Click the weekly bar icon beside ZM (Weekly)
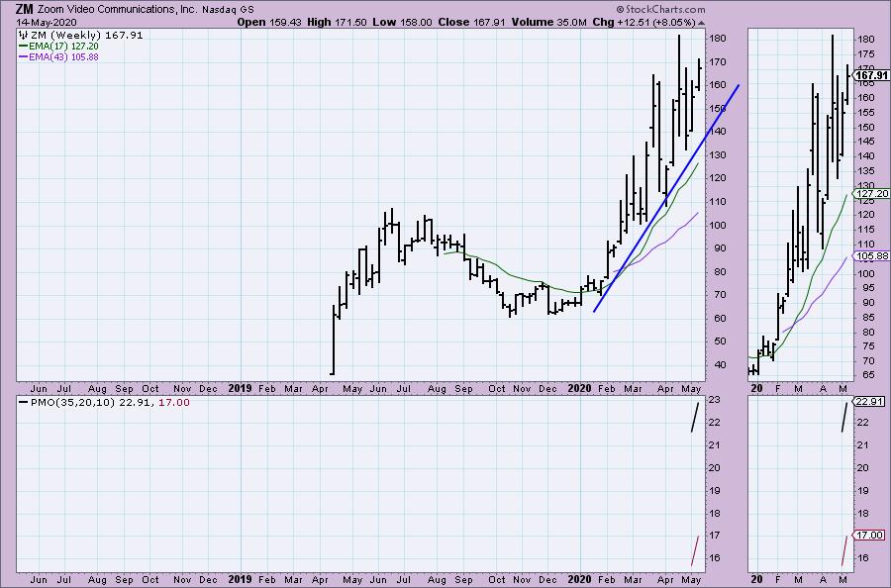This screenshot has width=891, height=588. [24, 36]
